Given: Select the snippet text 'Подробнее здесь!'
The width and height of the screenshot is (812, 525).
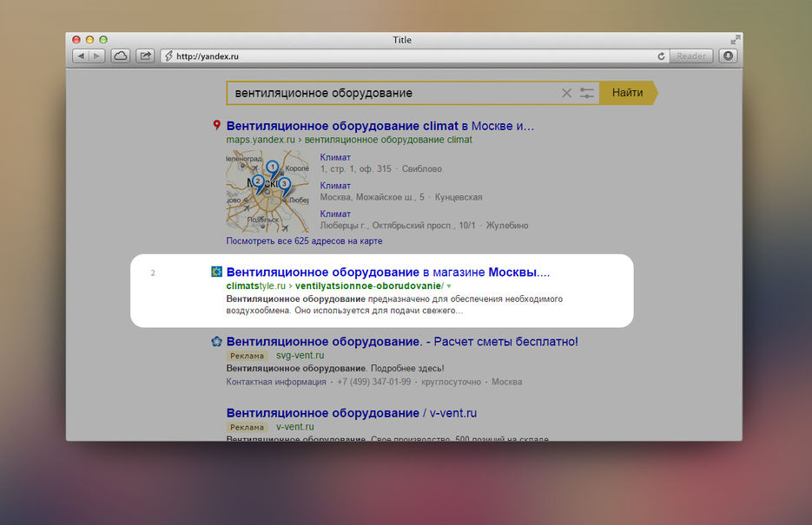Looking at the screenshot, I should [x=407, y=368].
